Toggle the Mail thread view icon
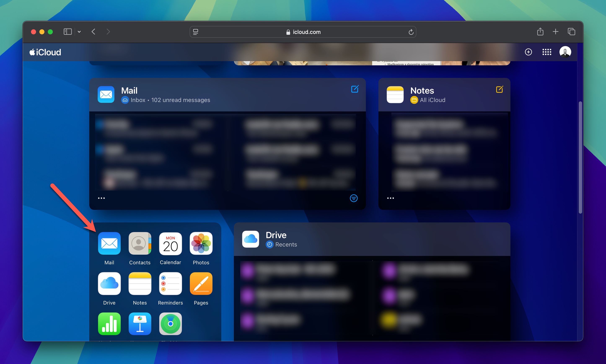The image size is (606, 364). pyautogui.click(x=354, y=198)
